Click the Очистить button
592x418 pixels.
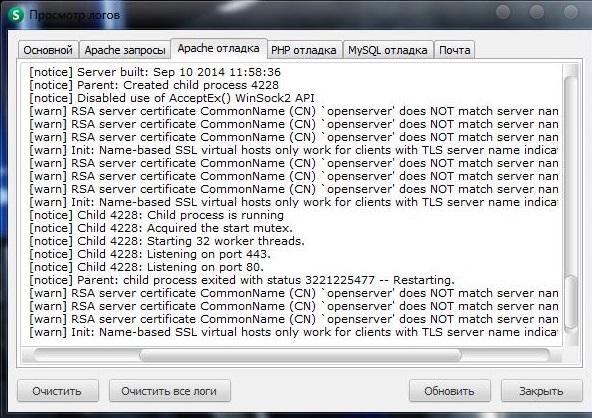click(57, 391)
